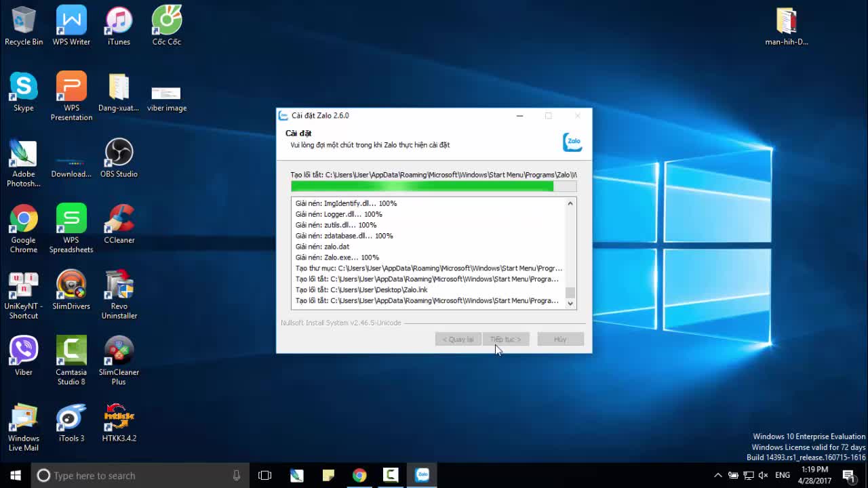Click the SlimCleaner Plus desktop icon
The image size is (868, 488).
coord(119,361)
